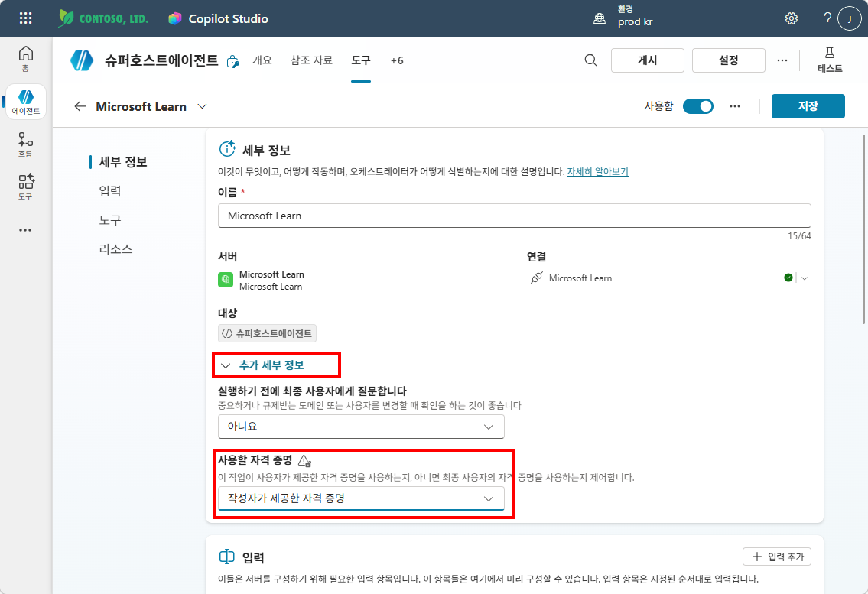Image resolution: width=868 pixels, height=594 pixels.
Task: Open the 환경 environment picker icon
Action: (600, 18)
